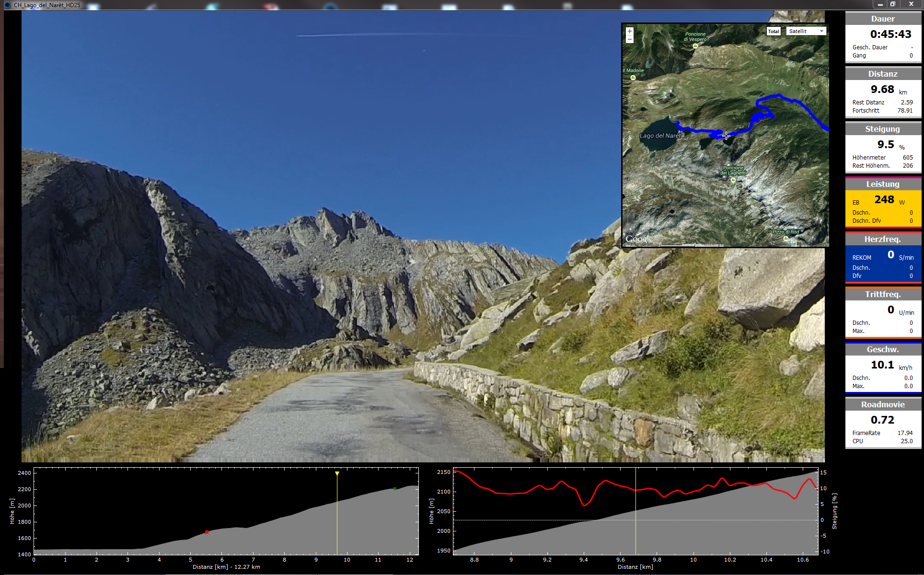Click the Dauer duration panel header
The height and width of the screenshot is (575, 924).
click(883, 19)
